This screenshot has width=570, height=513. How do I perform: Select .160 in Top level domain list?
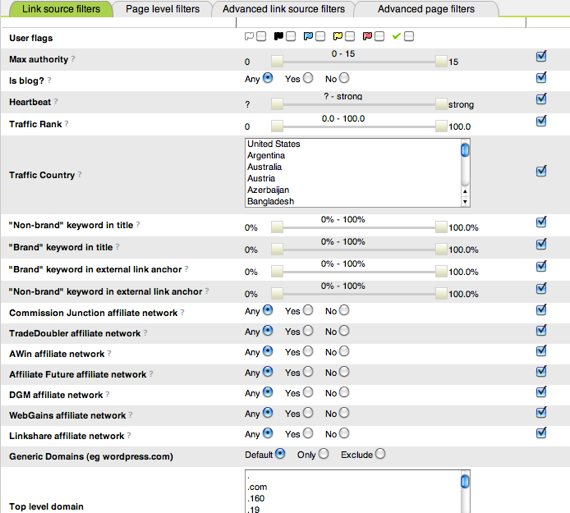[256, 498]
